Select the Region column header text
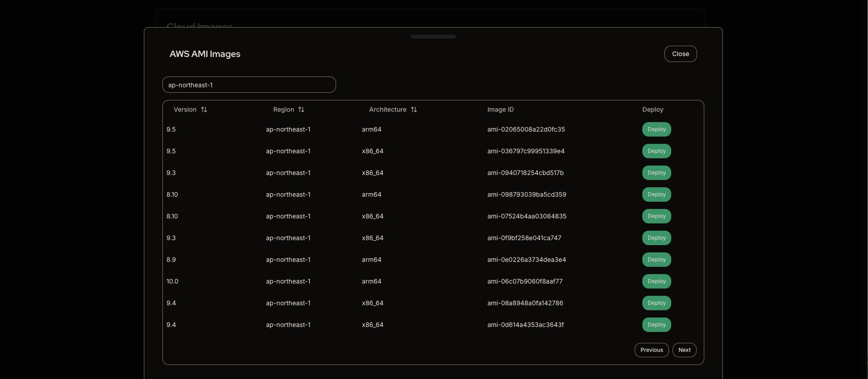 pos(284,109)
